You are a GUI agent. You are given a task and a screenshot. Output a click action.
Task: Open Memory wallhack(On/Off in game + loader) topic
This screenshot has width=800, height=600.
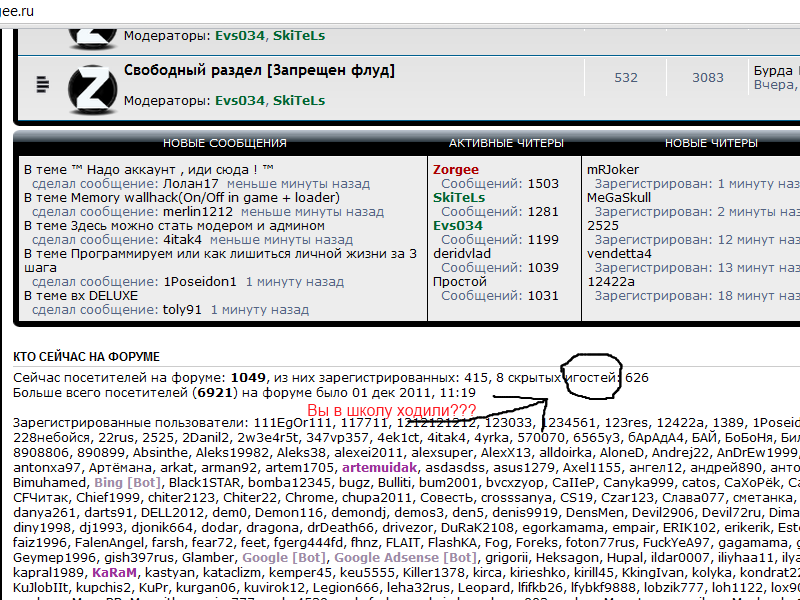pos(205,197)
